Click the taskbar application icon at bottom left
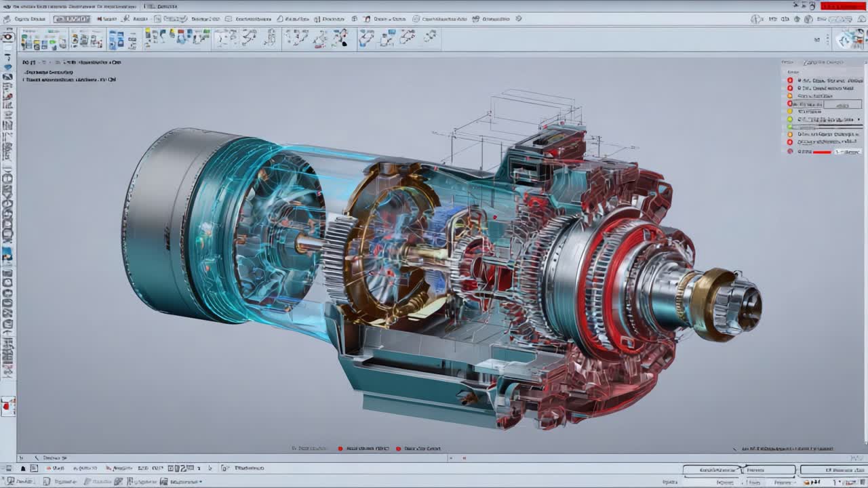Image resolution: width=868 pixels, height=488 pixels. click(x=9, y=483)
